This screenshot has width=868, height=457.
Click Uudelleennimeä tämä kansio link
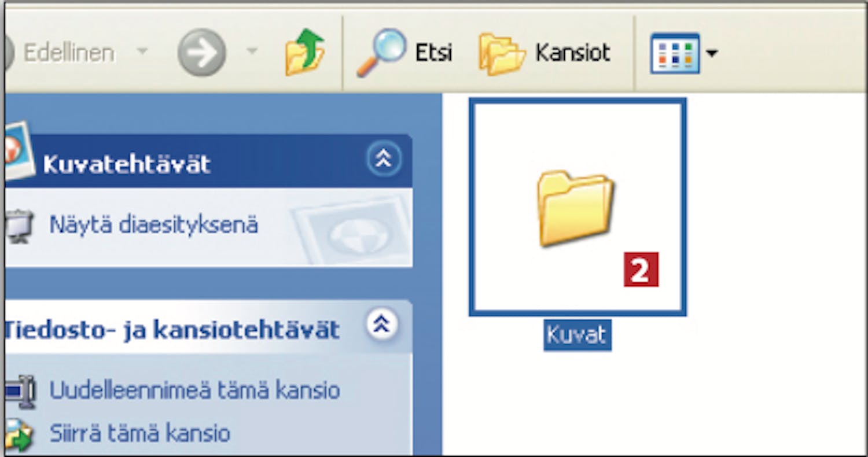coord(194,390)
